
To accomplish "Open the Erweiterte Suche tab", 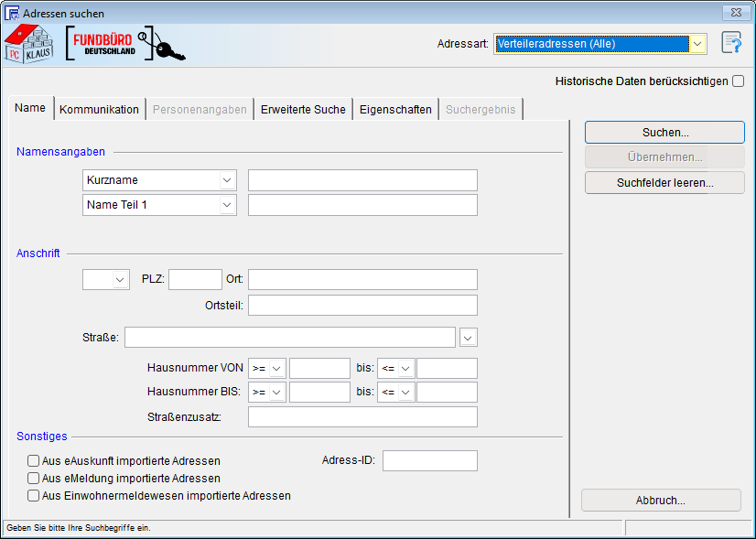I will tap(303, 110).
